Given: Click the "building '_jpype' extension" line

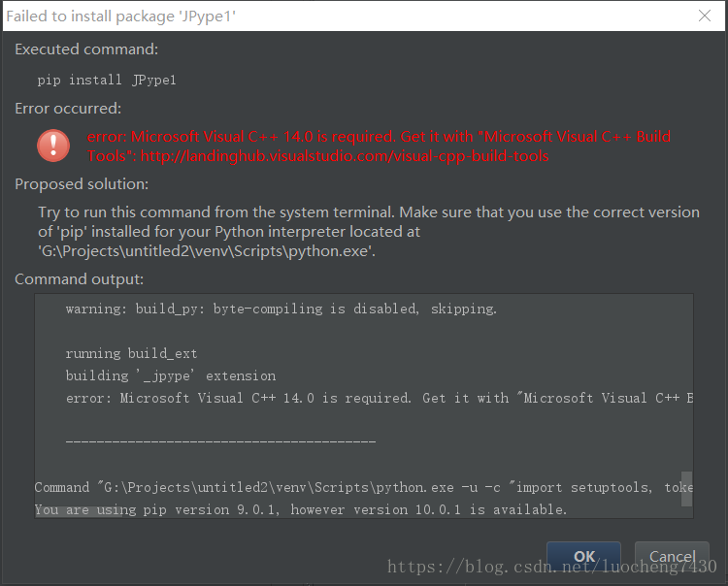Looking at the screenshot, I should (171, 375).
